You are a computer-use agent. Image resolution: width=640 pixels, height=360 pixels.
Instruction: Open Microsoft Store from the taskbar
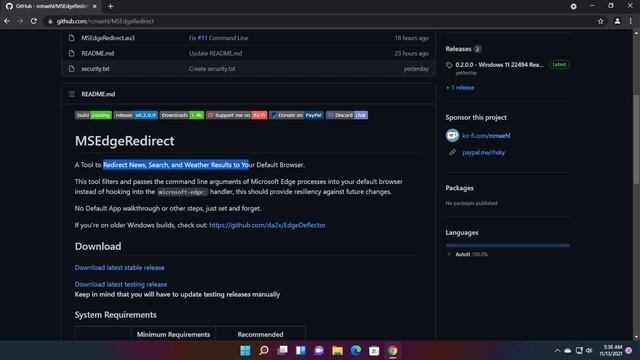coord(374,351)
